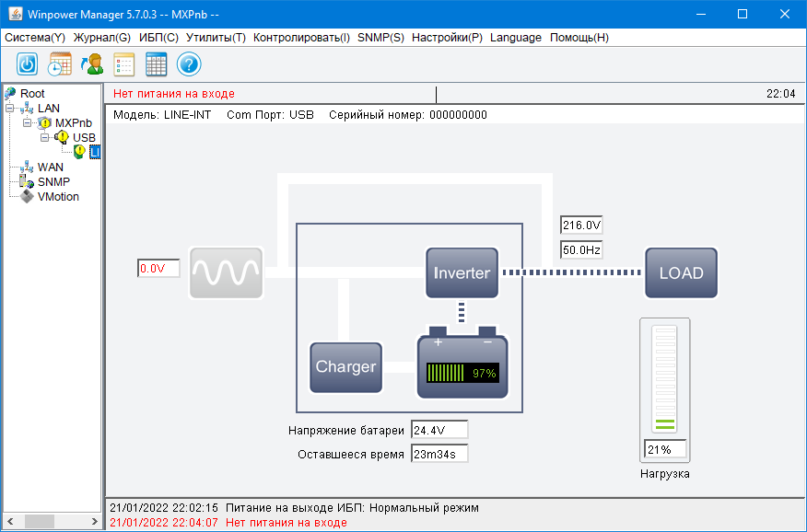807x532 pixels.
Task: Click the tree panel horizontal scrollbar thumb
Action: (x=39, y=521)
